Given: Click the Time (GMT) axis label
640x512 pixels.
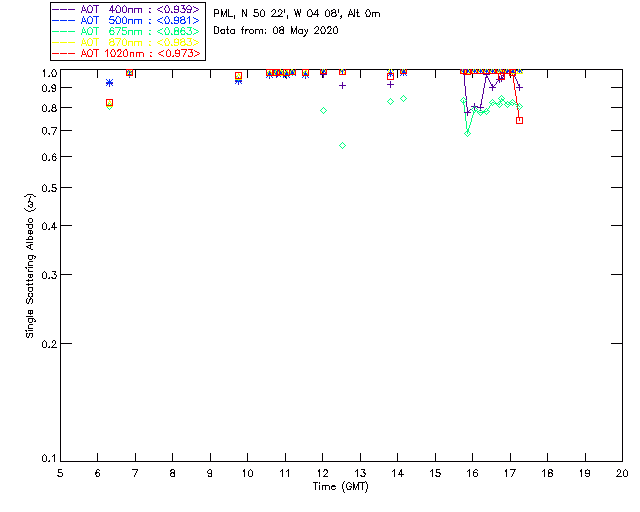Looking at the screenshot, I should point(340,487).
